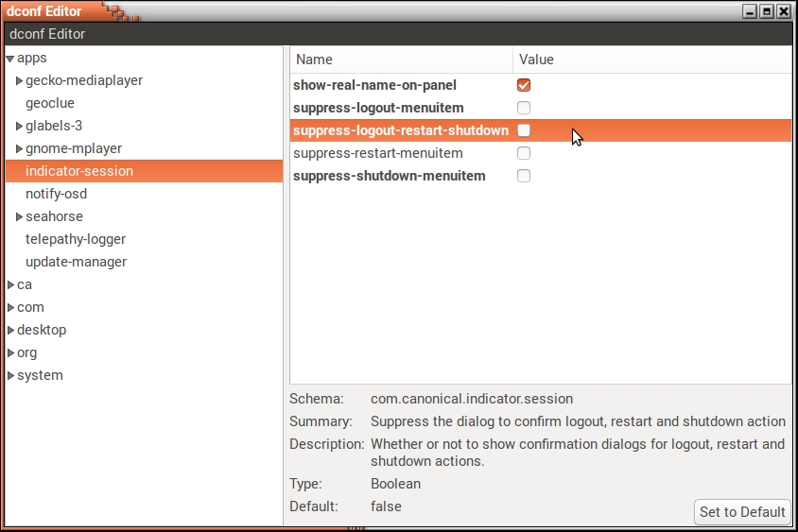Expand the system tree arrow
The image size is (798, 532).
(10, 376)
